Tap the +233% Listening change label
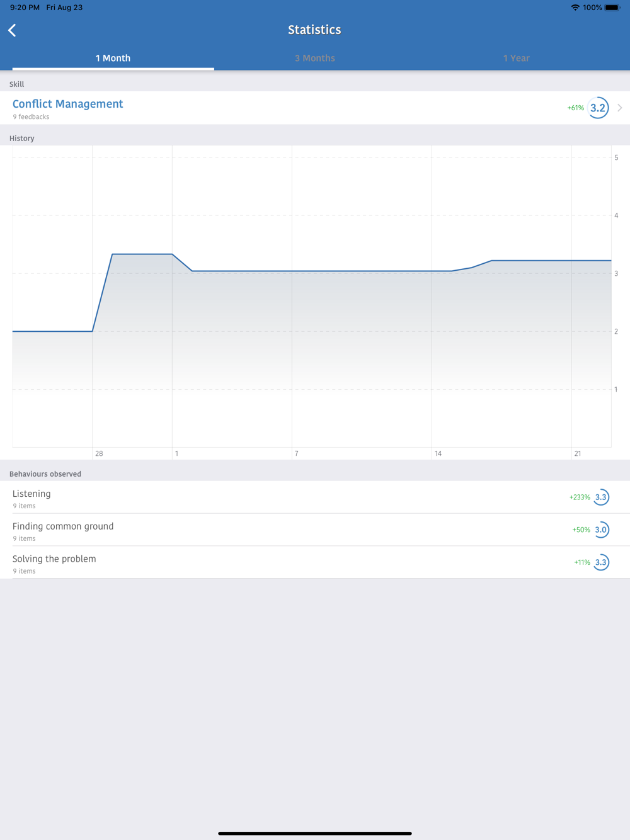Viewport: 630px width, 840px height. point(580,497)
